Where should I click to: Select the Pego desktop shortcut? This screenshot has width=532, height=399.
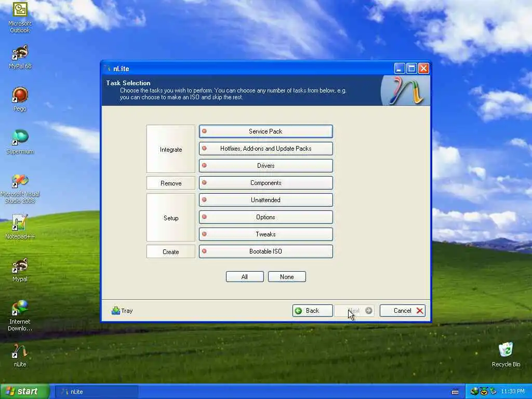click(20, 99)
